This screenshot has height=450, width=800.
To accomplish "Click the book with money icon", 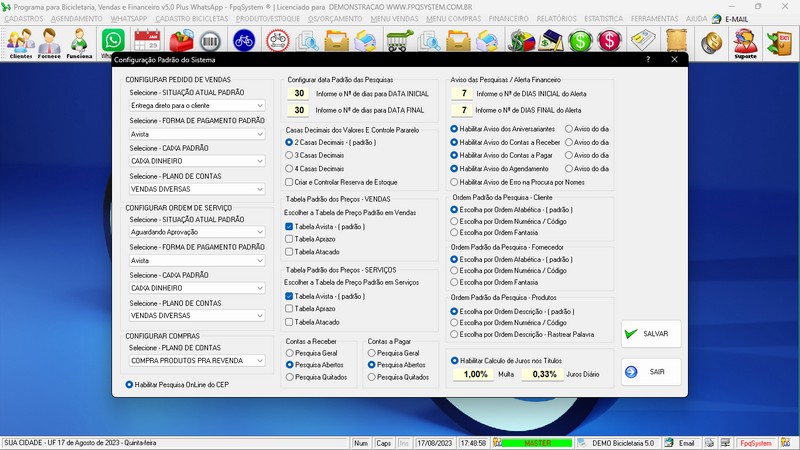I will [550, 41].
